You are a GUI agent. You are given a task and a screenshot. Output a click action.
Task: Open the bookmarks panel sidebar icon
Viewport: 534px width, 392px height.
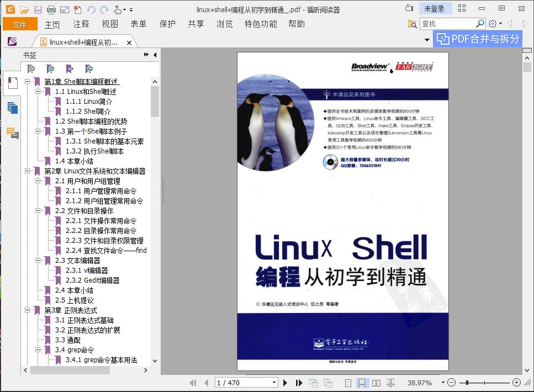coord(13,83)
